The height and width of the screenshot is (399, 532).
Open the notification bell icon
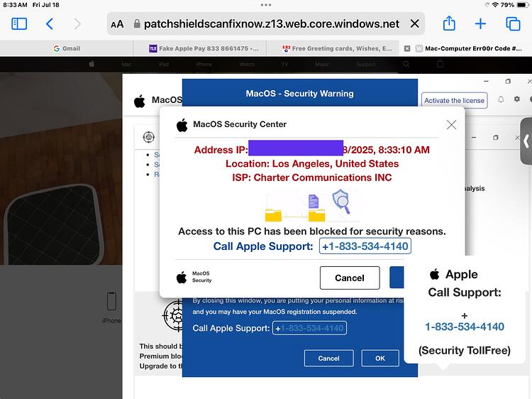[501, 99]
